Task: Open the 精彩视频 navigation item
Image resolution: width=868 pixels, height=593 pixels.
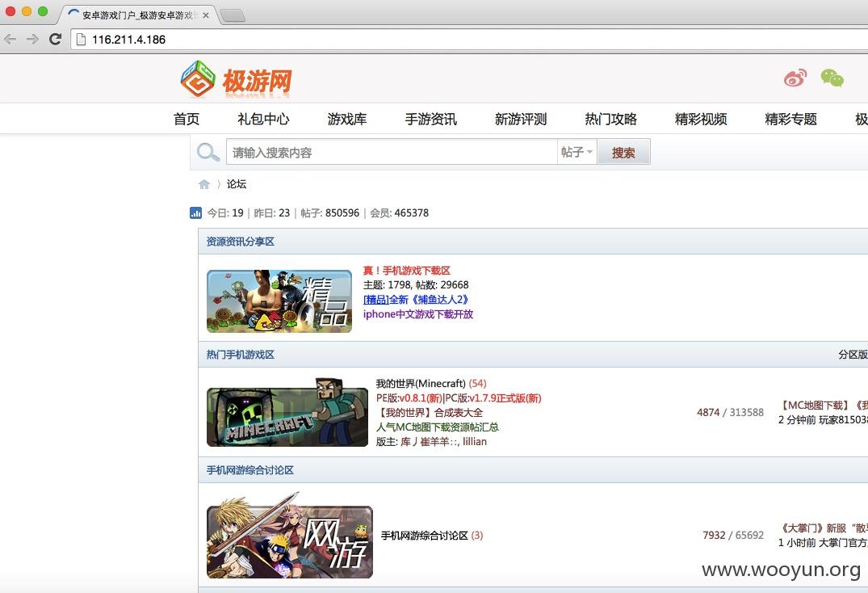Action: [701, 119]
